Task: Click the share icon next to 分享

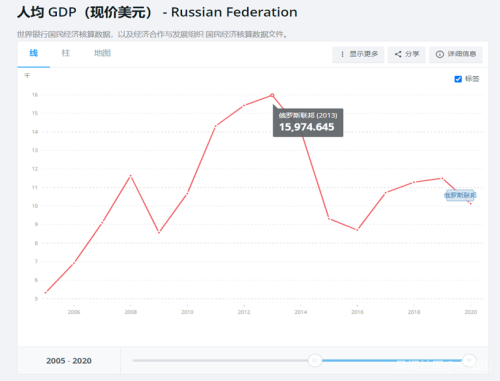Action: coord(398,54)
